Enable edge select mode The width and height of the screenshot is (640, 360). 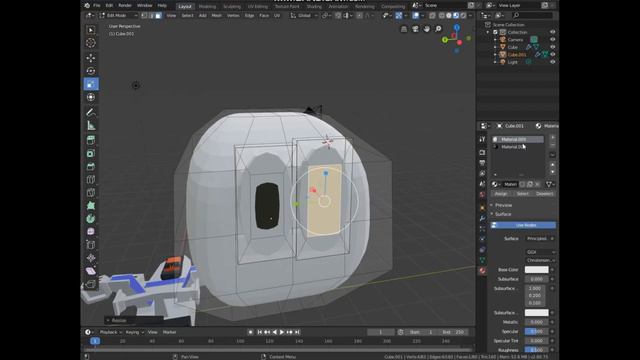(151, 16)
